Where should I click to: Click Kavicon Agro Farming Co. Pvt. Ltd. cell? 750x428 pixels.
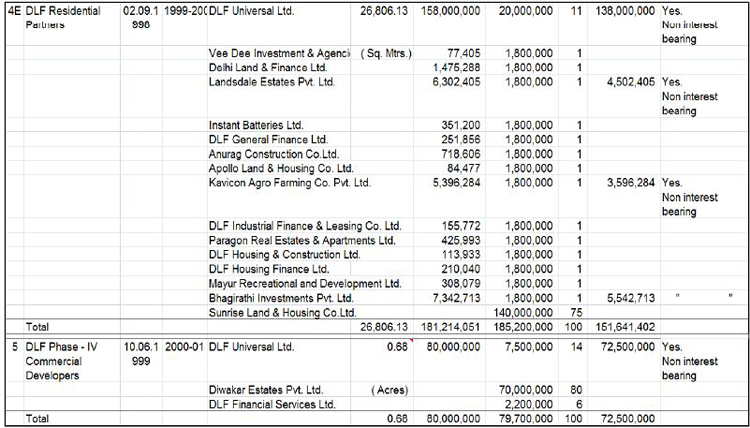coord(290,183)
